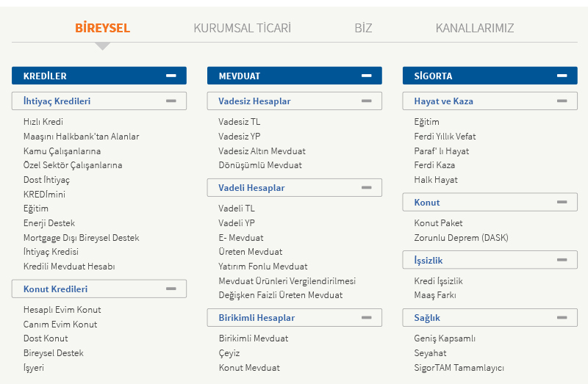Image resolution: width=588 pixels, height=384 pixels.
Task: Open SigorTAM Tamamlayıcı health link
Action: point(459,367)
